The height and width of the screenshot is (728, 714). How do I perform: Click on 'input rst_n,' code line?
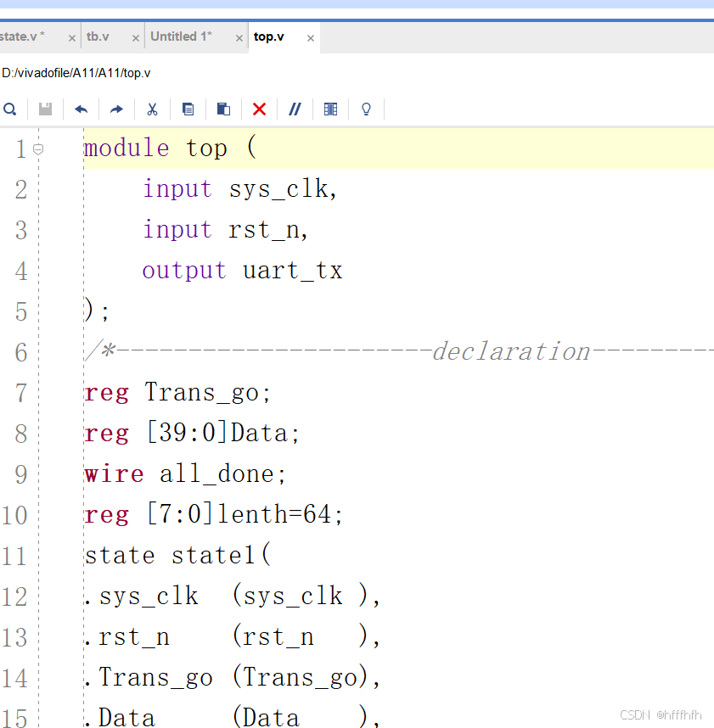tap(225, 230)
